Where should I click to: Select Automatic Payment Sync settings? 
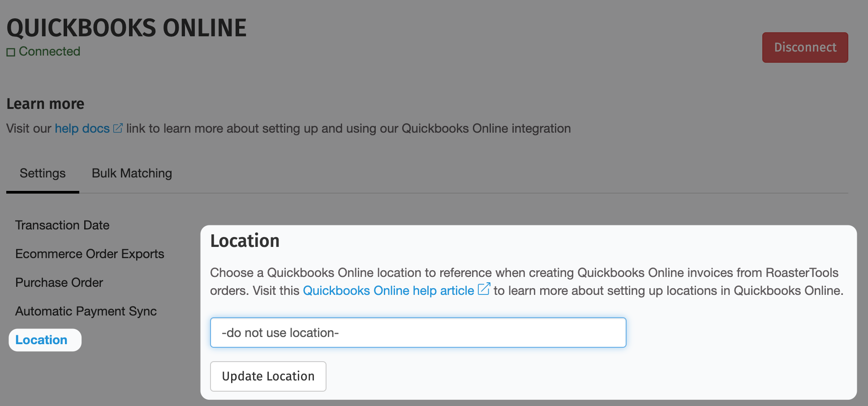(x=86, y=311)
